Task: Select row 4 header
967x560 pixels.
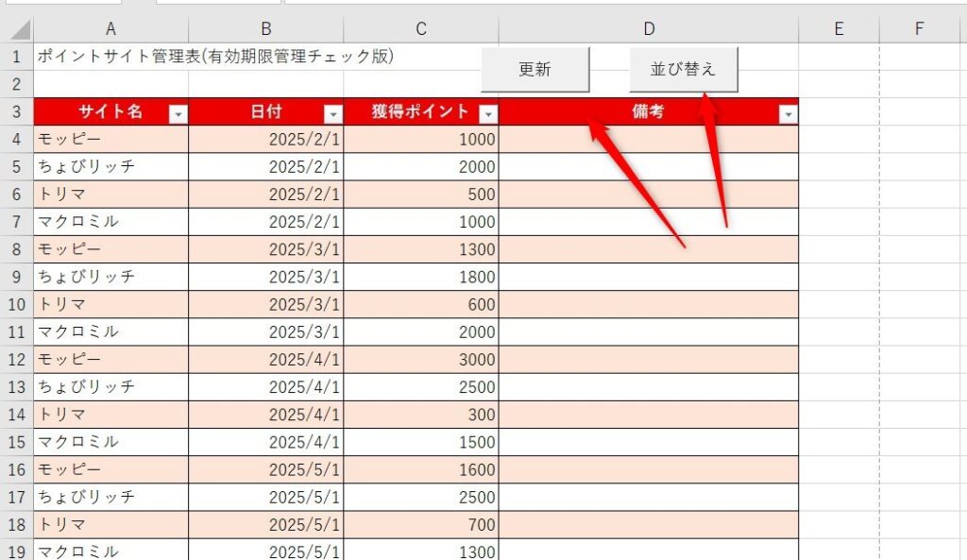Action: coord(17,140)
